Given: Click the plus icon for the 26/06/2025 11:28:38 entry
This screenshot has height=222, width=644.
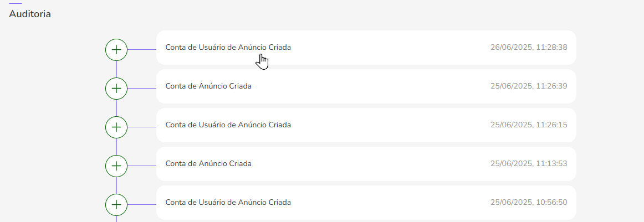Looking at the screenshot, I should (x=116, y=50).
